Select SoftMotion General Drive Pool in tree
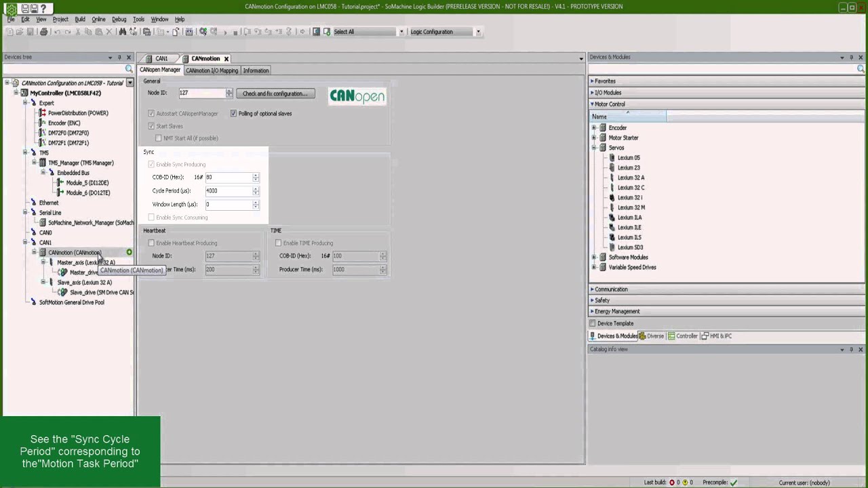Image resolution: width=868 pixels, height=488 pixels. point(72,303)
